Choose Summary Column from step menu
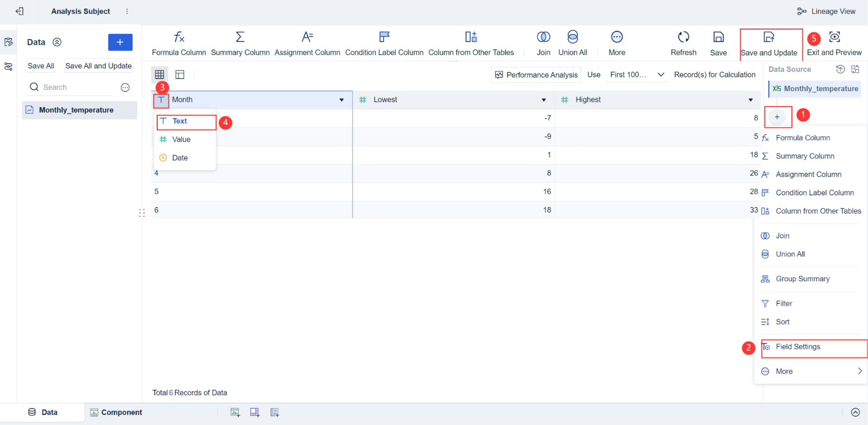The image size is (868, 425). click(x=810, y=156)
